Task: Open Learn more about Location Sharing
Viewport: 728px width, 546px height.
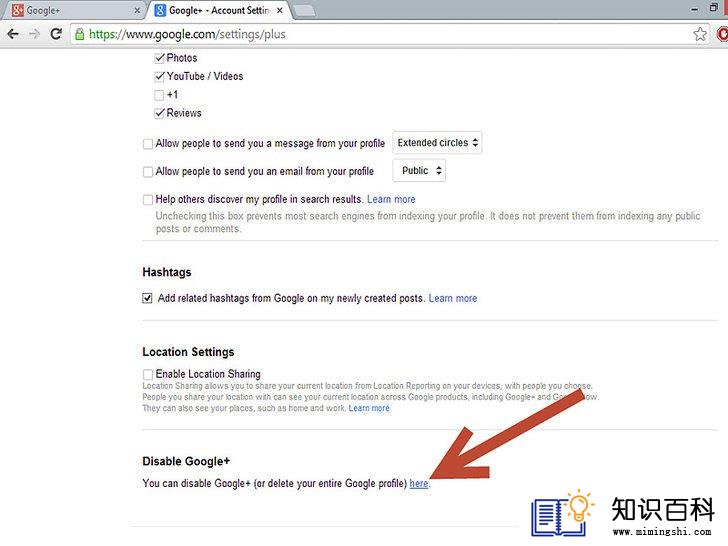Action: click(369, 408)
